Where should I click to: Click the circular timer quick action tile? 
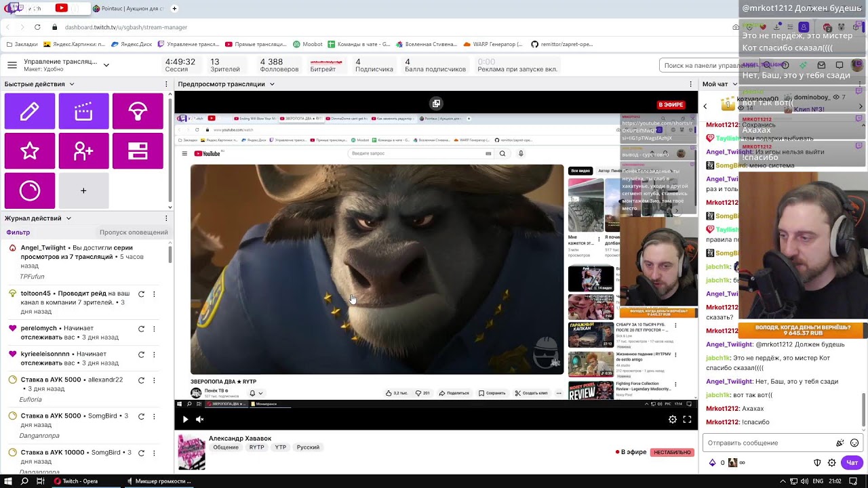tap(30, 190)
